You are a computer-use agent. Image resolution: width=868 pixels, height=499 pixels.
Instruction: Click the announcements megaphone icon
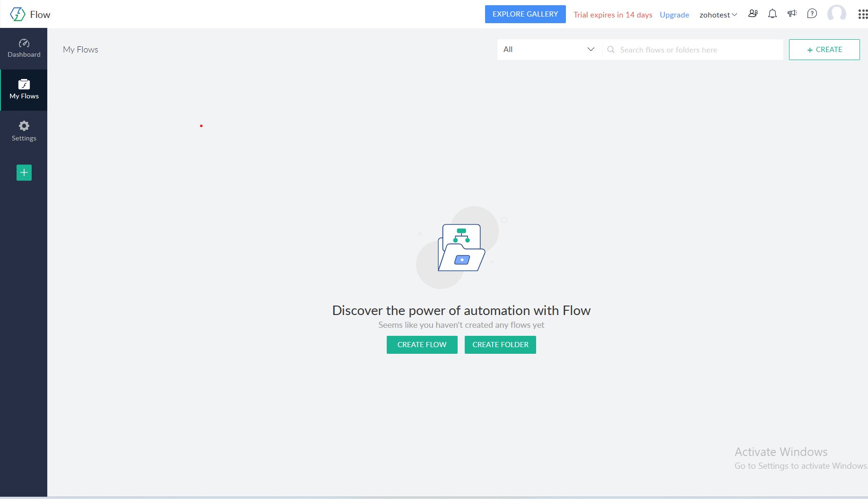[792, 14]
